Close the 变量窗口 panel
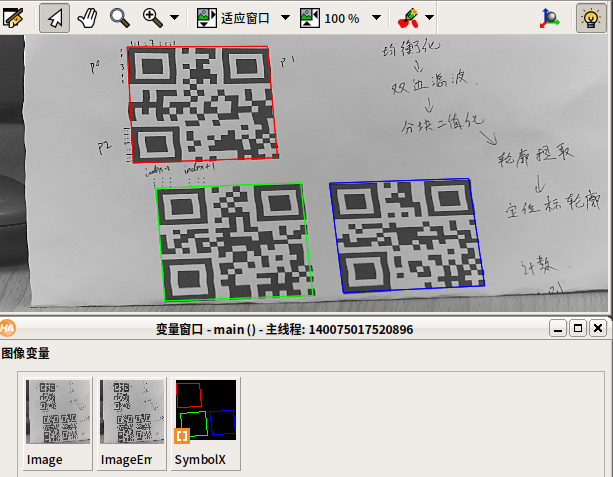The width and height of the screenshot is (613, 477). [598, 328]
